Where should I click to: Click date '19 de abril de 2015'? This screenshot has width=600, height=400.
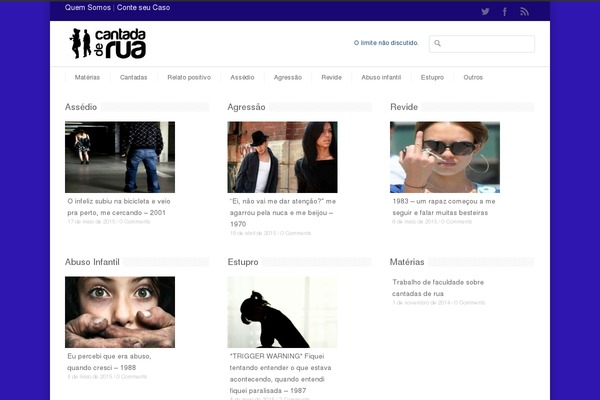click(x=253, y=233)
